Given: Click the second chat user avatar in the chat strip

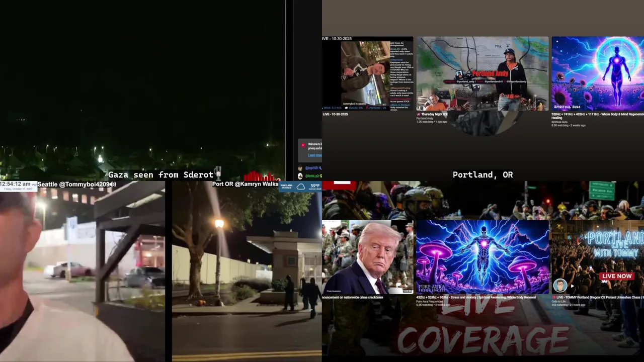Looking at the screenshot, I should click(301, 176).
